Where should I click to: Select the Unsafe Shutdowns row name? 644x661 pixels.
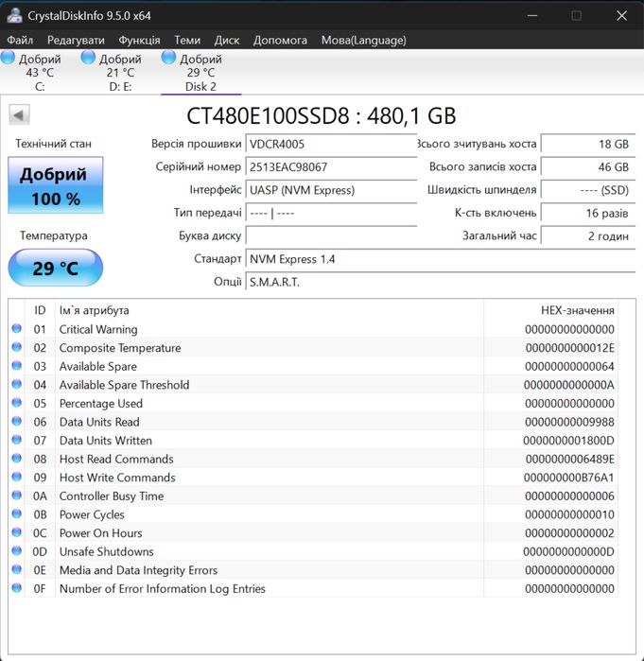point(107,552)
